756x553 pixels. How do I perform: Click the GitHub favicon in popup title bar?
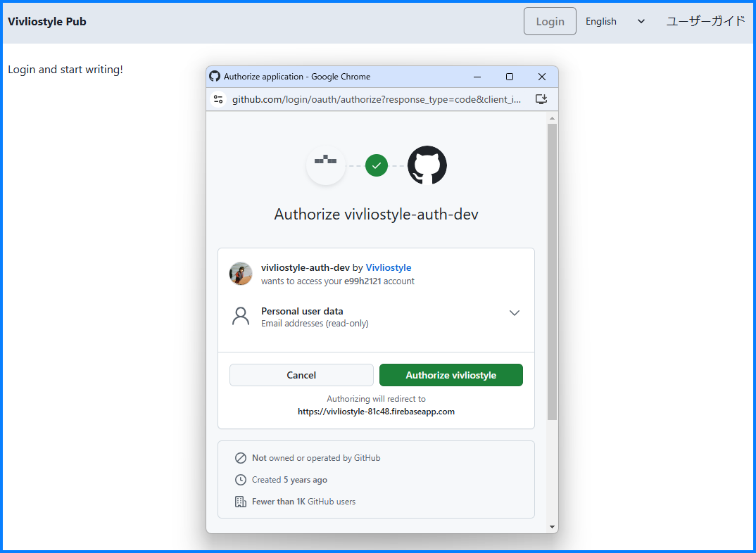click(215, 76)
